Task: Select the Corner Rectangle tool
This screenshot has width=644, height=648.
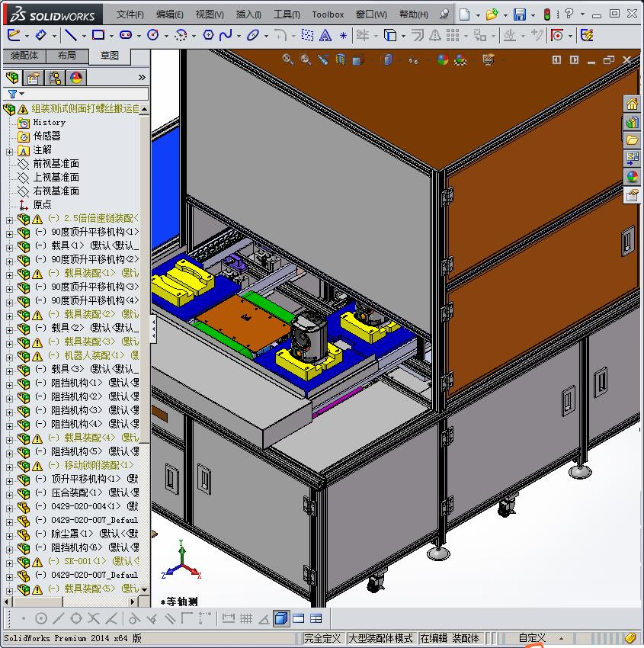Action: [x=98, y=35]
